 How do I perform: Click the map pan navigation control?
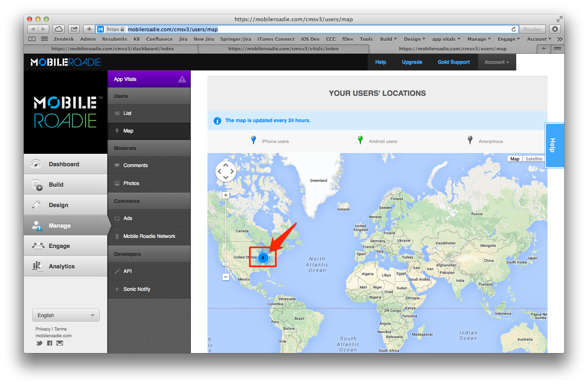tap(225, 171)
